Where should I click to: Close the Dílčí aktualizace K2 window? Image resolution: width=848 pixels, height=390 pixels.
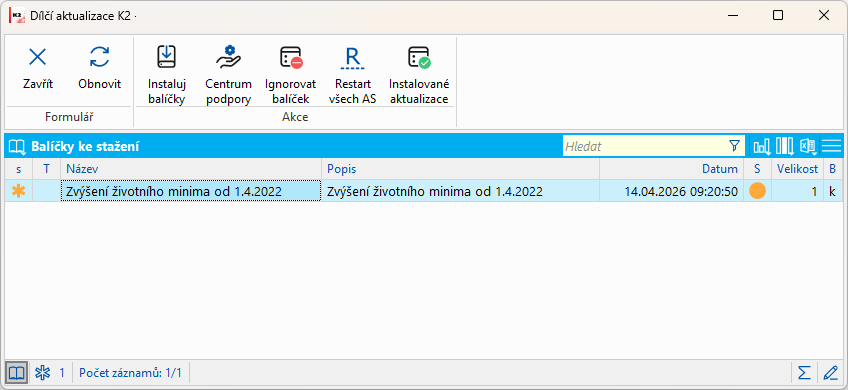coord(824,16)
